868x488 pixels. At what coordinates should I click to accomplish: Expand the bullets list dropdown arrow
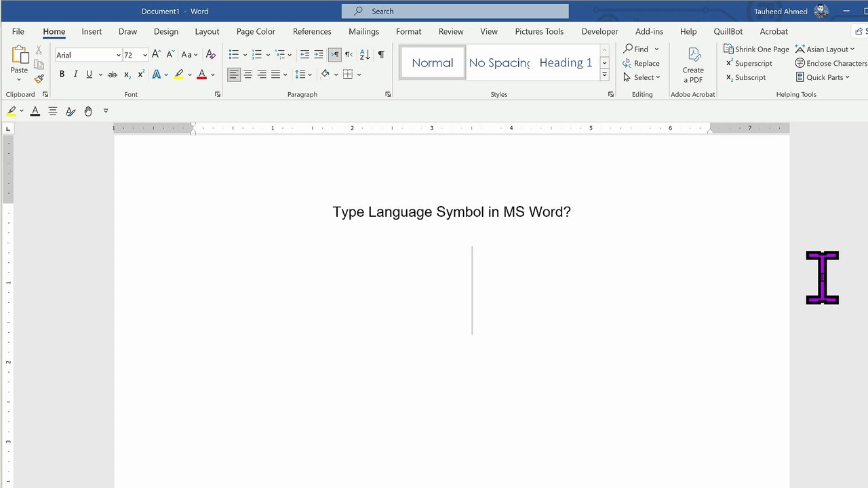[x=245, y=55]
